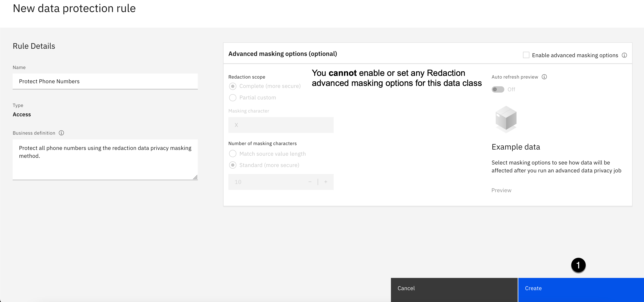Select Complete (more secure) redaction scope
The image size is (644, 302).
click(x=233, y=86)
